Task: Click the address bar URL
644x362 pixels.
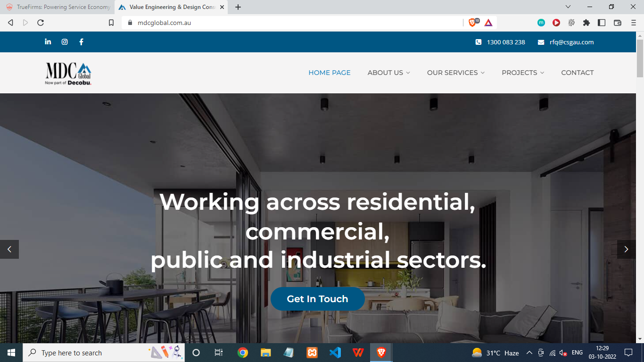Action: click(x=164, y=23)
